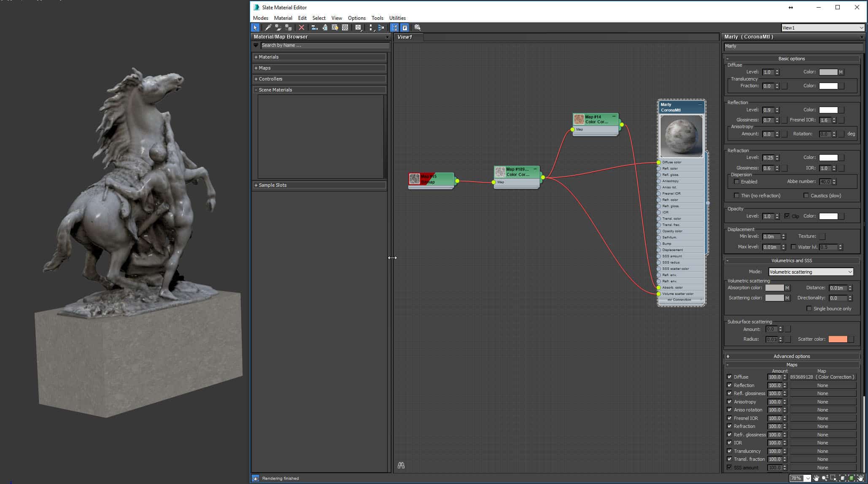
Task: Pick material from object with eyedropper
Action: coord(268,27)
